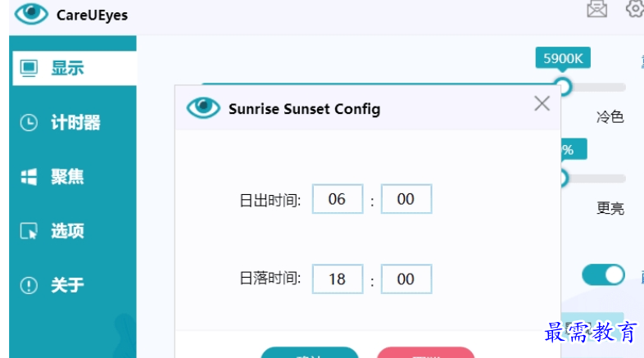Click the CareUEyes eye logo
The width and height of the screenshot is (644, 358).
pos(31,14)
